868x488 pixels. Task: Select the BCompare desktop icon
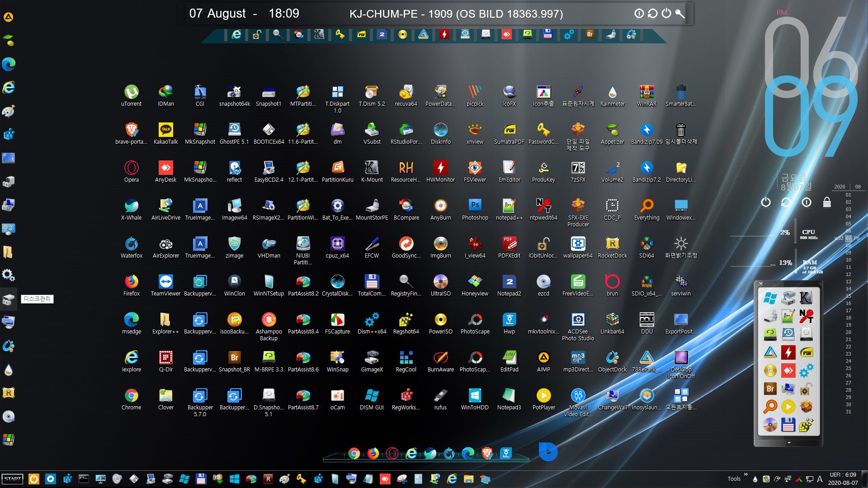click(406, 209)
